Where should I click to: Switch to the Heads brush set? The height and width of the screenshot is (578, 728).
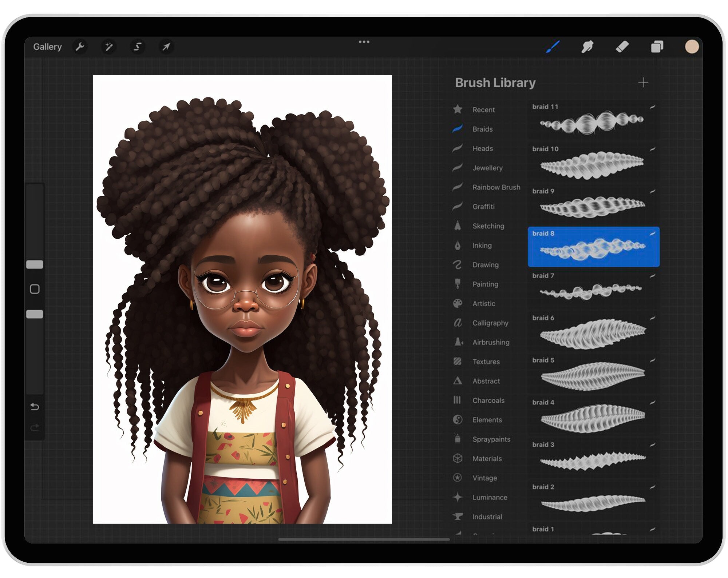pyautogui.click(x=482, y=148)
